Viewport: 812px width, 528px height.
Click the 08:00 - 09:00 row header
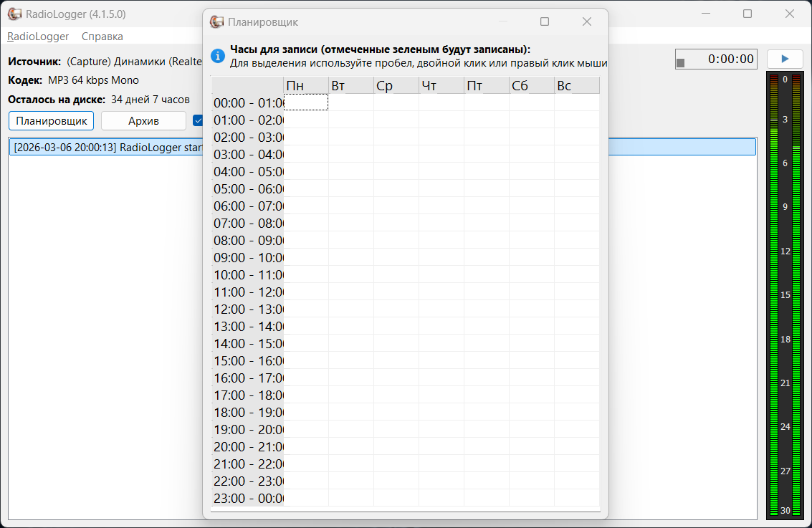pyautogui.click(x=248, y=240)
